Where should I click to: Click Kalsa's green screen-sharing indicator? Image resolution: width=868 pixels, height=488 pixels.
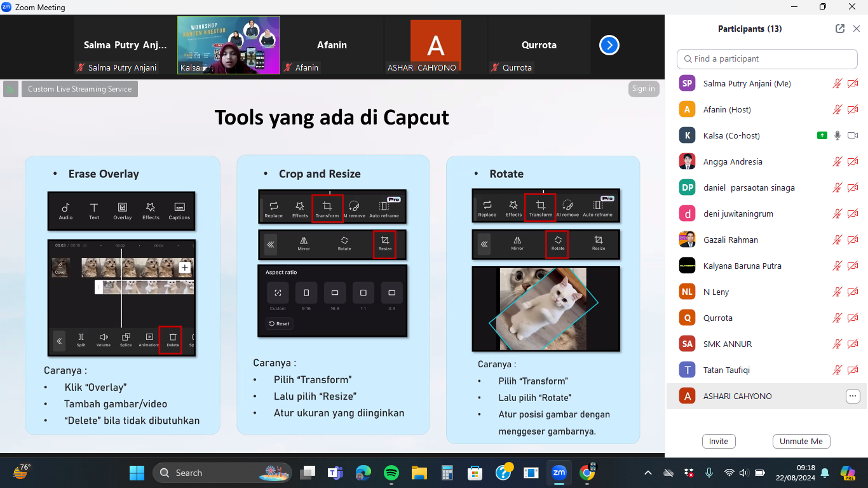[822, 135]
